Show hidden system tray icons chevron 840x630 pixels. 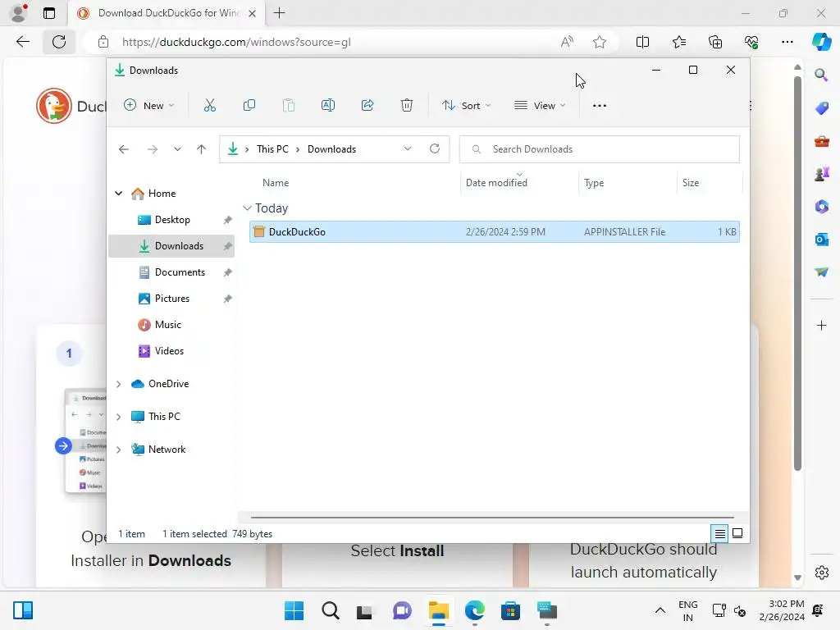click(x=660, y=610)
